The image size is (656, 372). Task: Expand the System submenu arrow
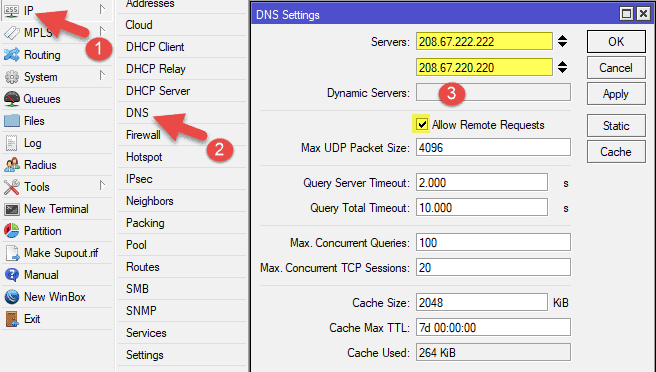(x=102, y=75)
